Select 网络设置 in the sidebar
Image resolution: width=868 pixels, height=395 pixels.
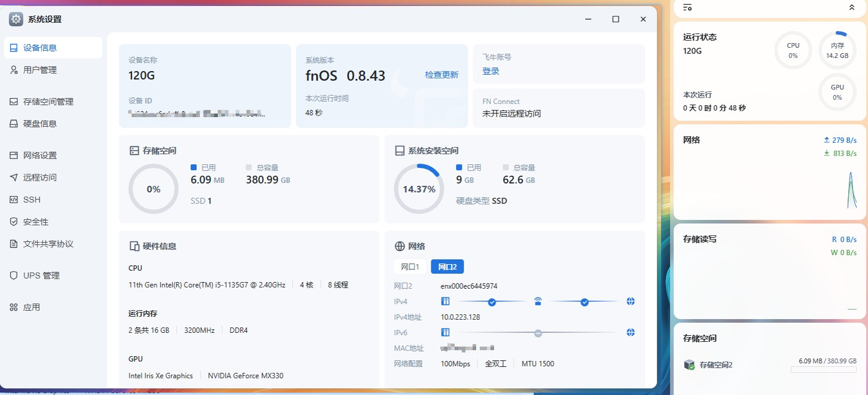click(39, 155)
